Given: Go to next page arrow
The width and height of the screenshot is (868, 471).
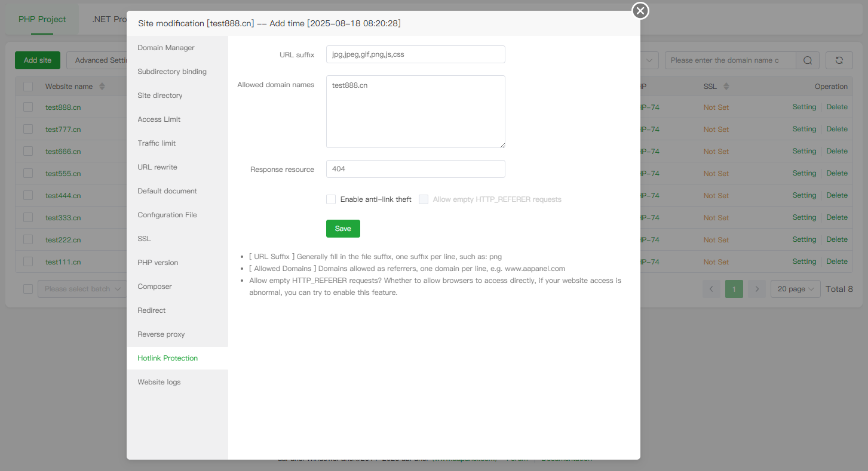Looking at the screenshot, I should pos(757,289).
